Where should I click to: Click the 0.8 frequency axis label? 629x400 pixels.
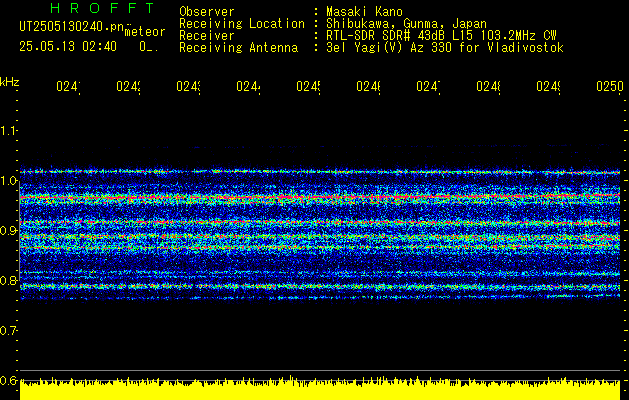pyautogui.click(x=8, y=280)
